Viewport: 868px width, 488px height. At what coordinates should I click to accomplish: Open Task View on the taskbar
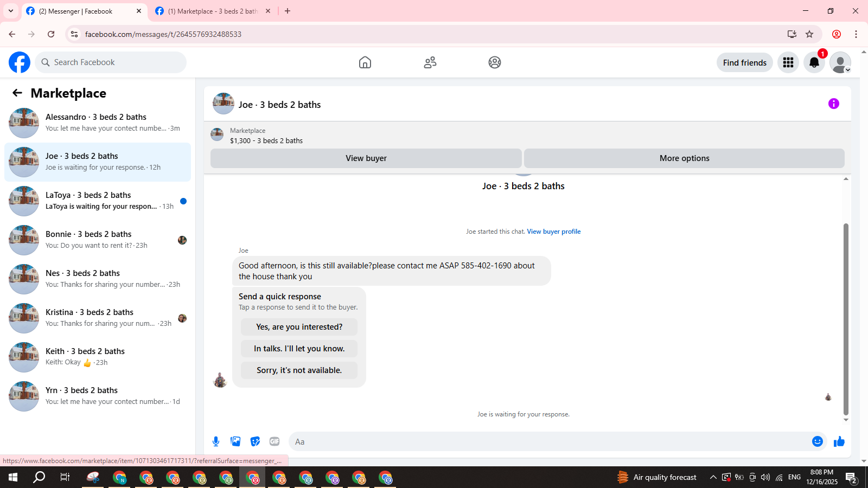coord(65,478)
